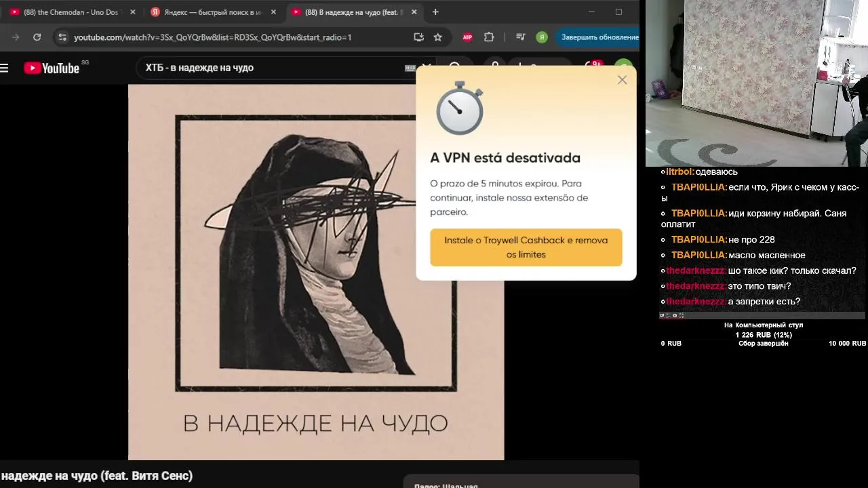Image resolution: width=868 pixels, height=488 pixels.
Task: Click chat message это типо твич?
Action: (759, 287)
